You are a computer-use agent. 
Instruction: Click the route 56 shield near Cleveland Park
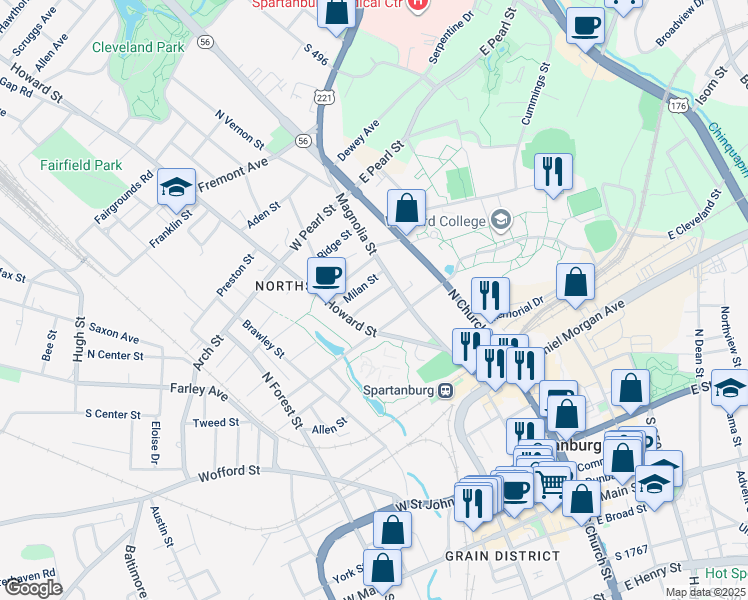coord(205,42)
